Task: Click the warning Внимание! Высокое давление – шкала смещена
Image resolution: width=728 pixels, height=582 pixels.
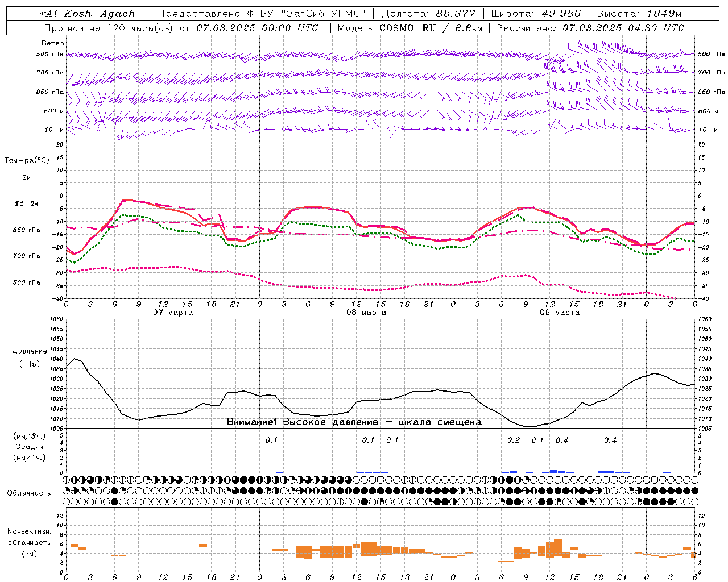Action: point(354,422)
